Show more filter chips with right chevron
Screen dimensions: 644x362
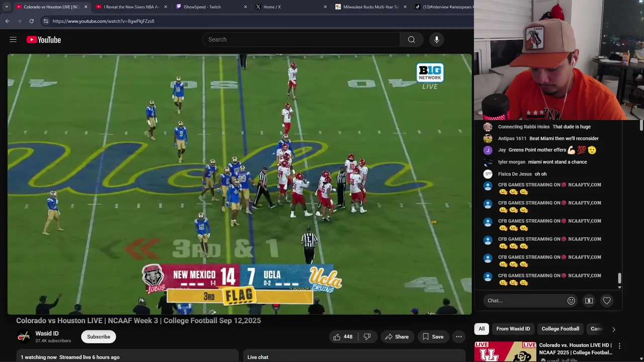click(613, 329)
